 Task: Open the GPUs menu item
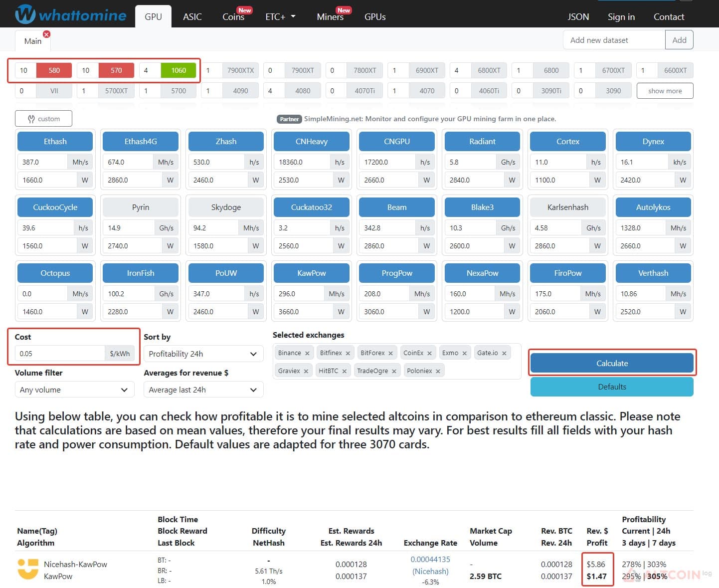(375, 16)
